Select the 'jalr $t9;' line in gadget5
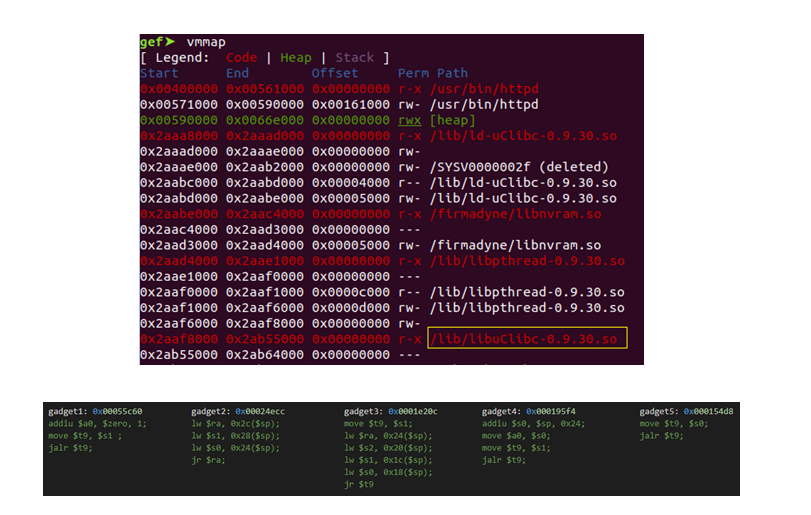 tap(662, 436)
